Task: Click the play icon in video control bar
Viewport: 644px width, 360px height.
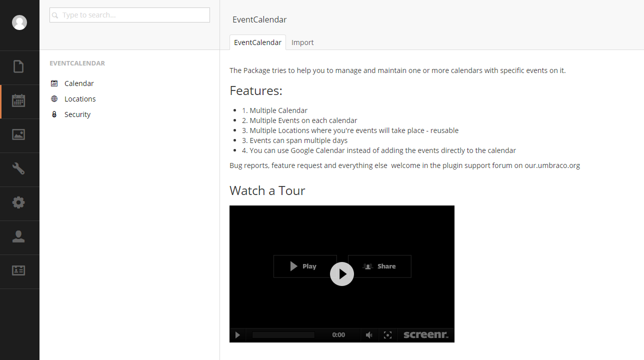Action: 237,335
